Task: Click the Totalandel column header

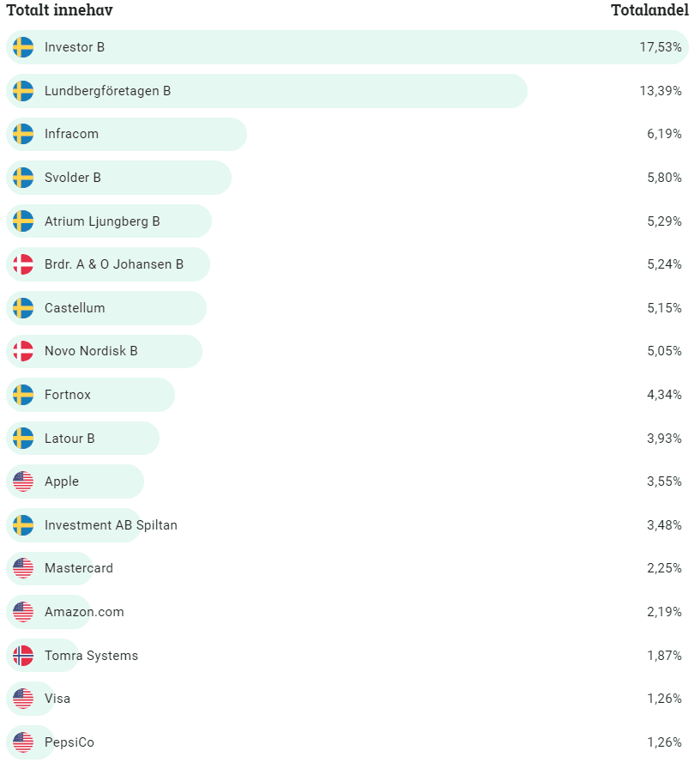Action: [649, 10]
